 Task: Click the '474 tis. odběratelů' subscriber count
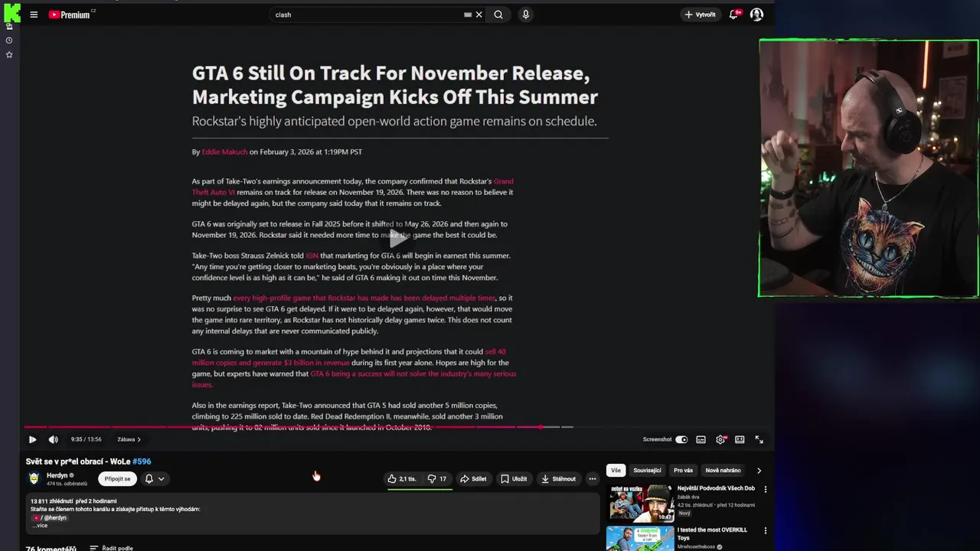67,484
